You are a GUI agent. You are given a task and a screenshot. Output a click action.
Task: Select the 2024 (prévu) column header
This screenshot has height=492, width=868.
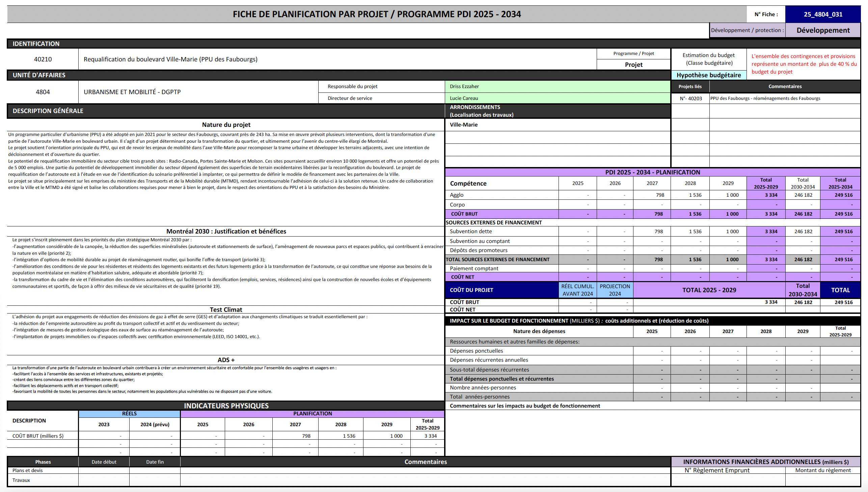155,425
